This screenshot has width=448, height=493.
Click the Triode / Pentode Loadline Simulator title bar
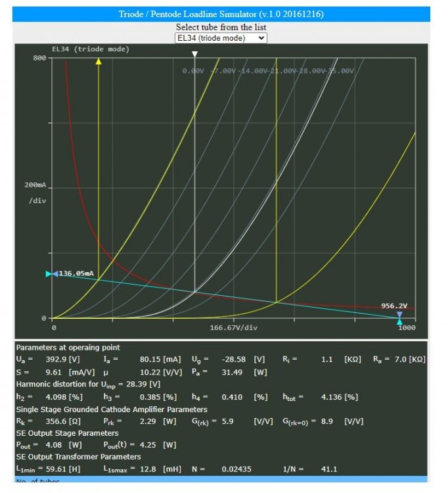[221, 14]
